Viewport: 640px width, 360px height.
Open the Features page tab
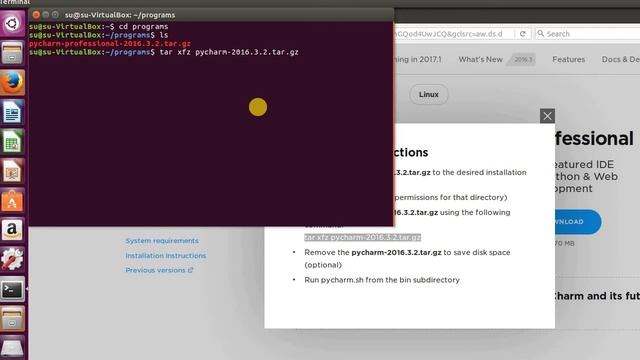[x=569, y=60]
